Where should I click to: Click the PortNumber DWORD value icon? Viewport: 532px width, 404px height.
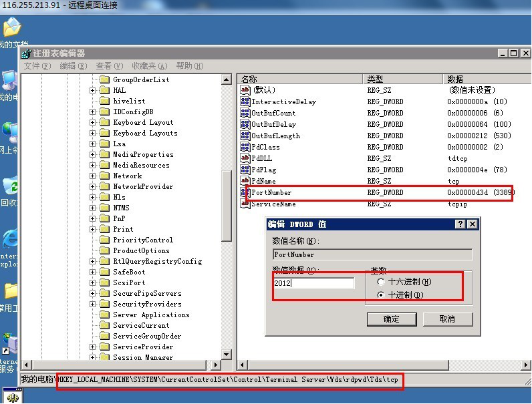[245, 193]
